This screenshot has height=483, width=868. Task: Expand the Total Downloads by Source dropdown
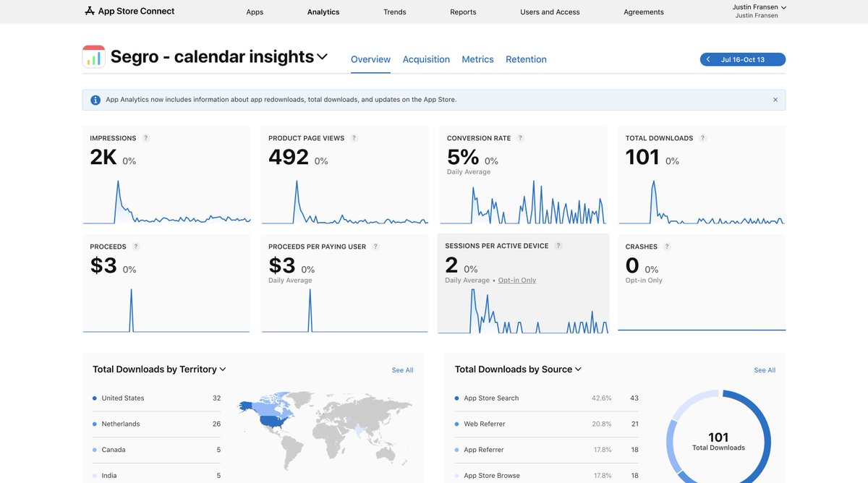click(x=578, y=369)
